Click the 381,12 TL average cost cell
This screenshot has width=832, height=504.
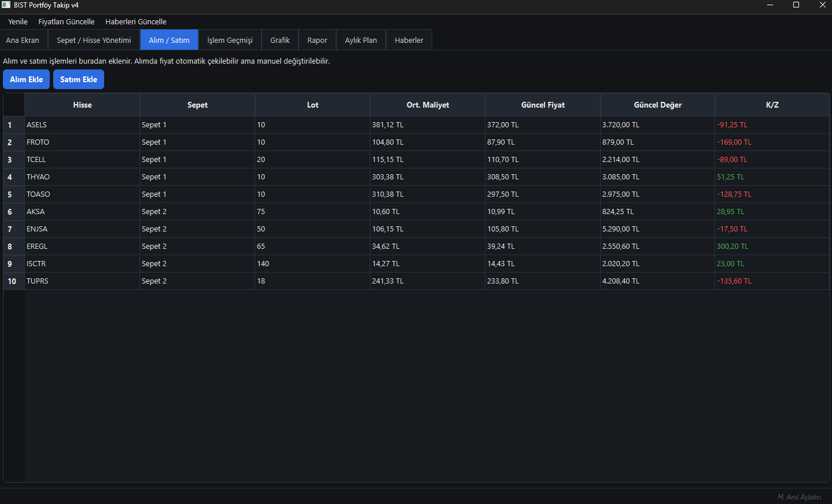(x=428, y=125)
